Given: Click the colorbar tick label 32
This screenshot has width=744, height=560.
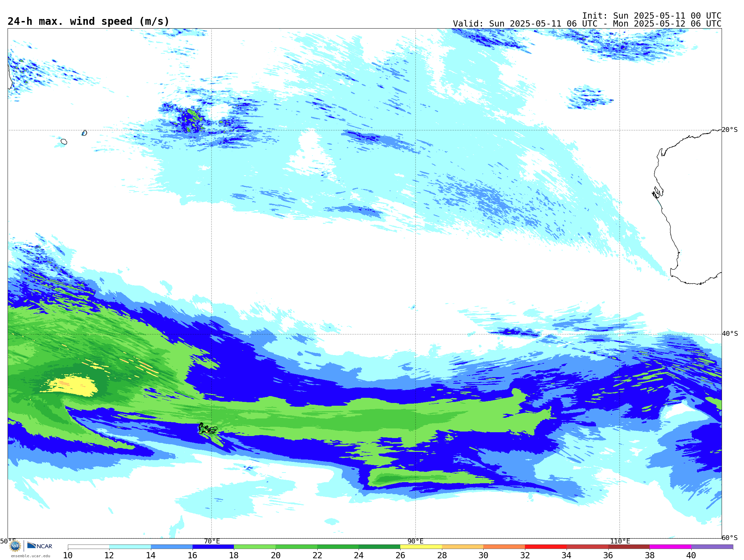Looking at the screenshot, I should pyautogui.click(x=525, y=555).
